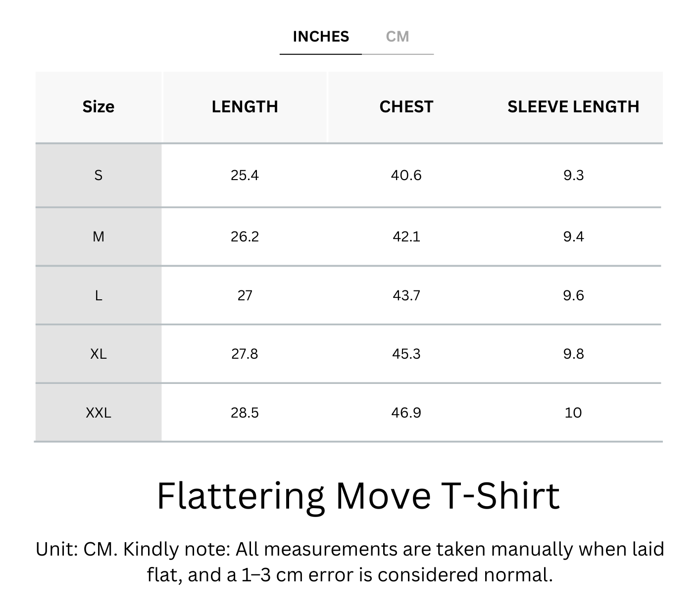Click the 25.4 length cell
The image size is (700, 612).
tap(245, 175)
